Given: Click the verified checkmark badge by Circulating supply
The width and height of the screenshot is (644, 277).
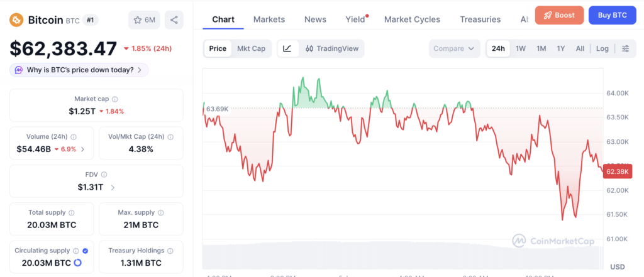Looking at the screenshot, I should [86, 251].
